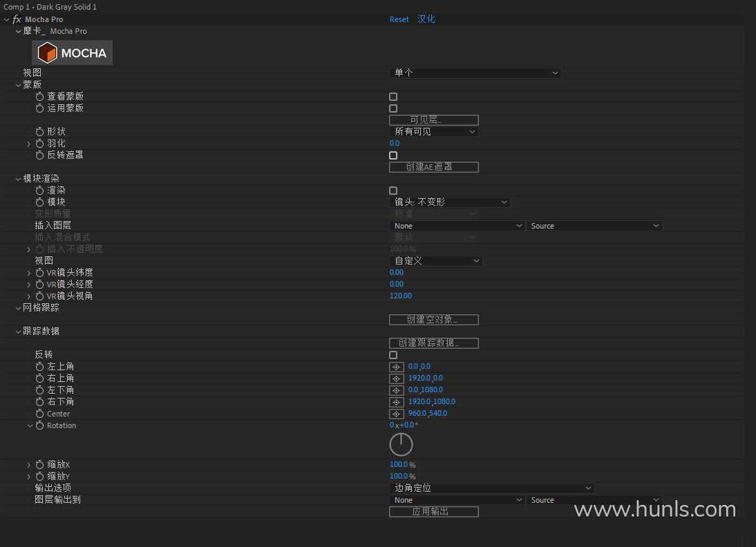Toggle stopwatch for 左下角
The width and height of the screenshot is (756, 547).
pos(39,390)
